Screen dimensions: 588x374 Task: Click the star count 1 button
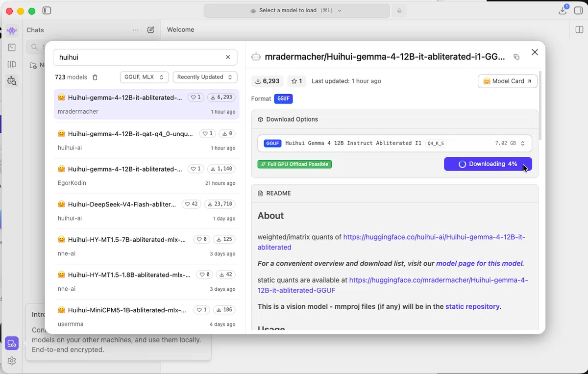pyautogui.click(x=296, y=81)
